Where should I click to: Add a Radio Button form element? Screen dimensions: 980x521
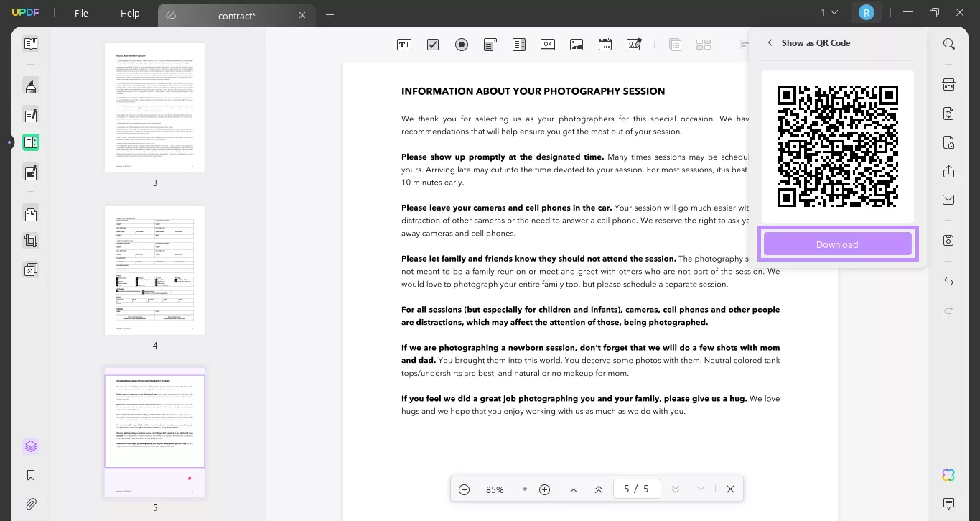462,45
